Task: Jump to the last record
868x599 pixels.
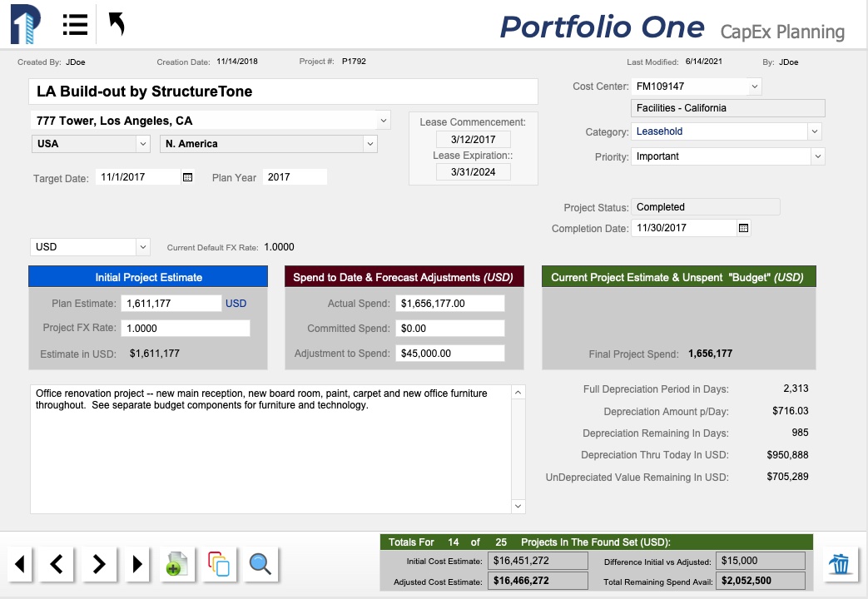Action: click(x=137, y=564)
